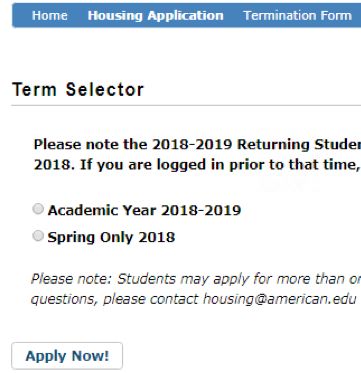Click the Term Selector heading
This screenshot has height=373, width=361.
point(78,90)
